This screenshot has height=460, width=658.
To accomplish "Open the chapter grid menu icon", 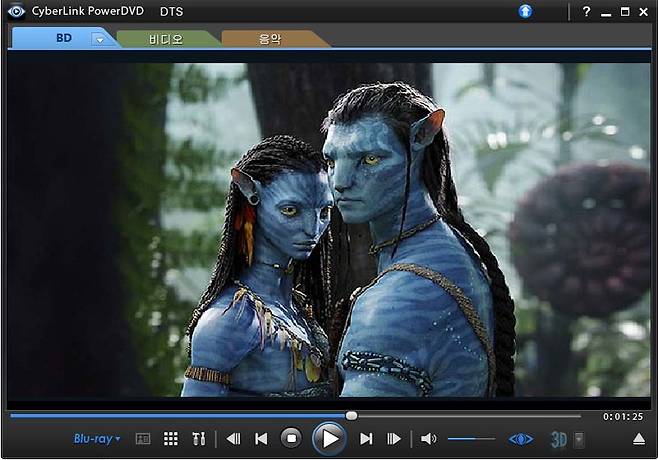I will (171, 438).
